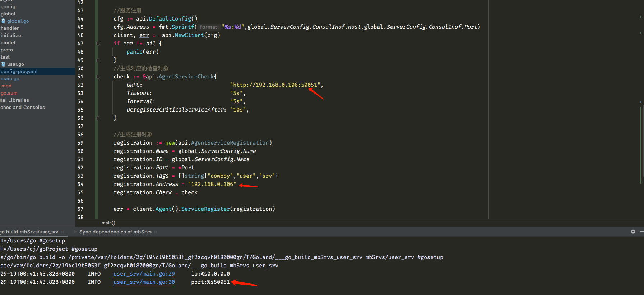Click the *Port value on line 62
The width and height of the screenshot is (644, 295).
pos(186,168)
